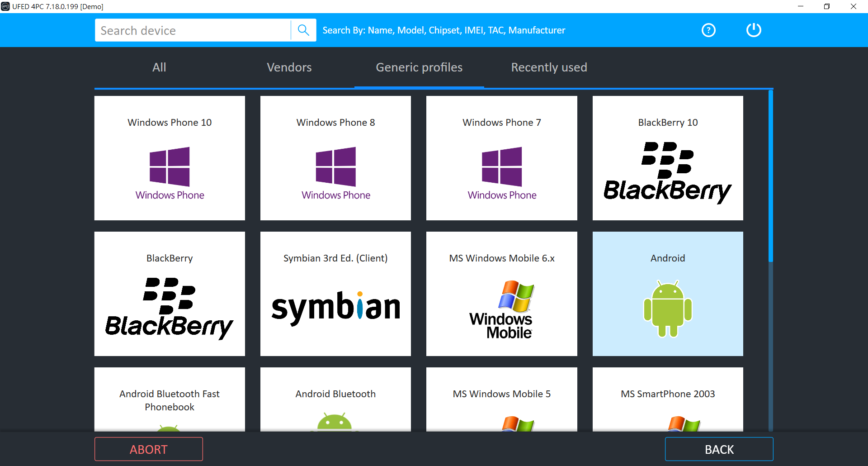868x466 pixels.
Task: Select the Windows Phone 8 profile logo
Action: coord(336,174)
